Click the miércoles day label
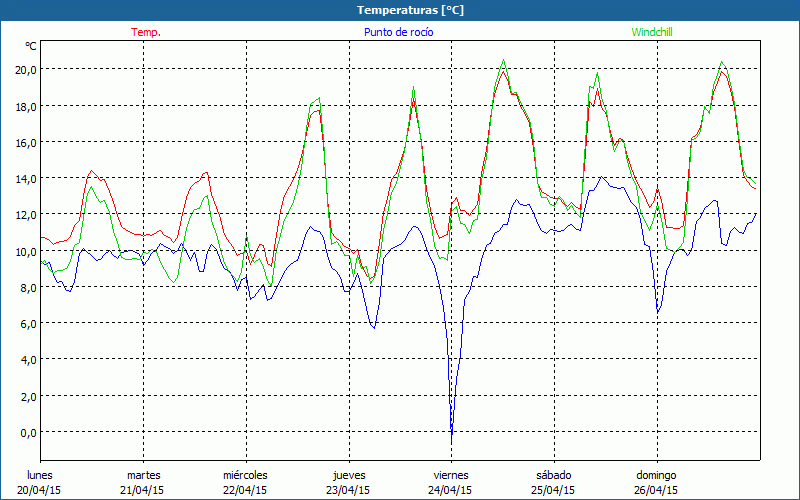This screenshot has width=800, height=500. tap(245, 475)
